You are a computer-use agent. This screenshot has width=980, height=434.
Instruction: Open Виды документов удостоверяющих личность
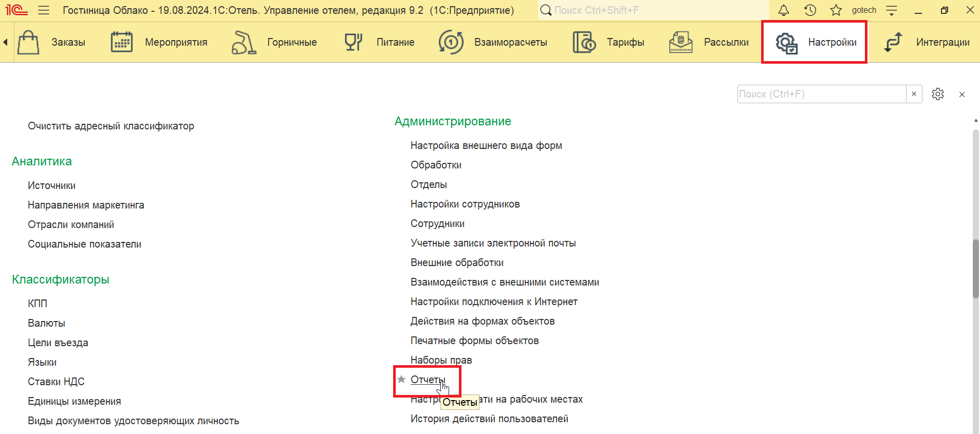[x=134, y=421]
